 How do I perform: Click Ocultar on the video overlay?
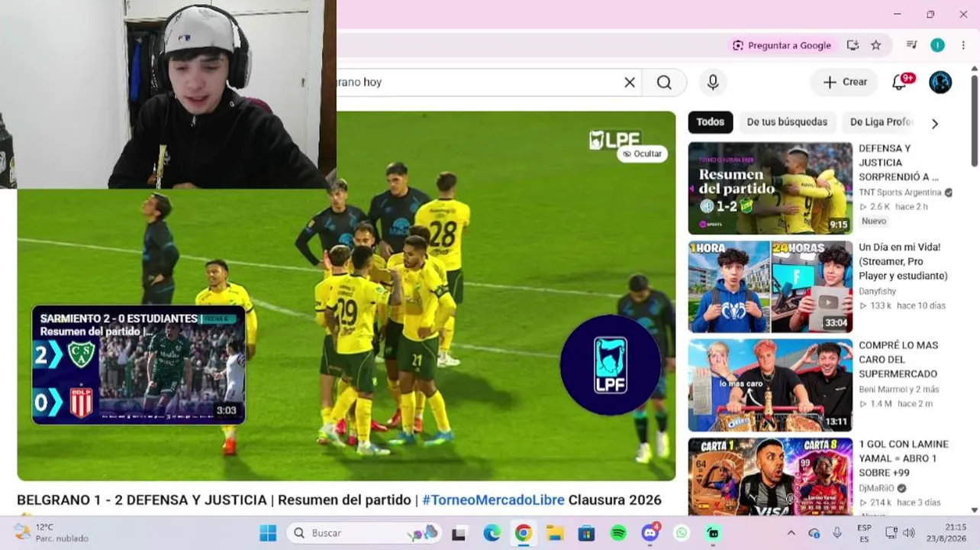[642, 154]
